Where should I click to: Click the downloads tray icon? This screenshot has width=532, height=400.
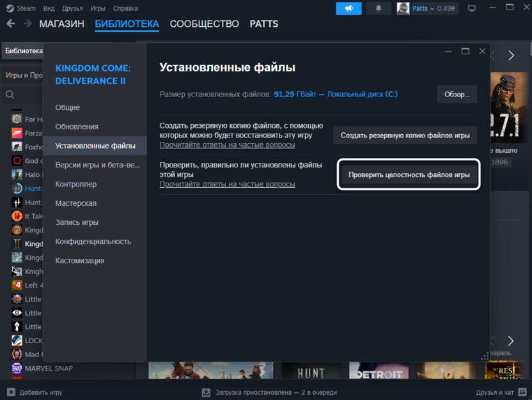point(206,392)
